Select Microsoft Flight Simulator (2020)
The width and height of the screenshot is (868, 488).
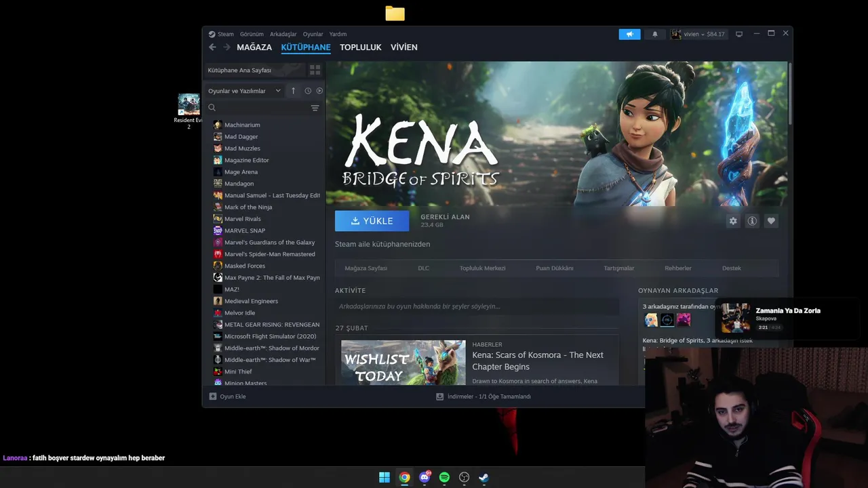(x=271, y=336)
